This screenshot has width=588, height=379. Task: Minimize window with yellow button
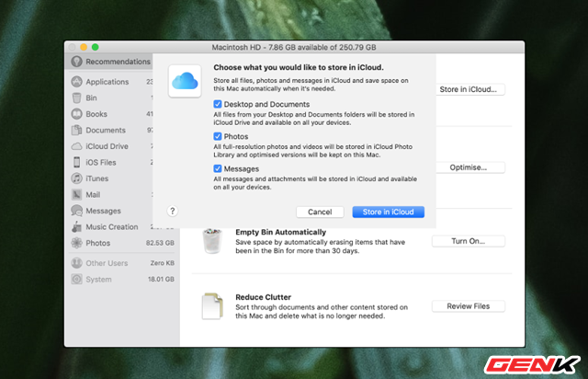[84, 47]
